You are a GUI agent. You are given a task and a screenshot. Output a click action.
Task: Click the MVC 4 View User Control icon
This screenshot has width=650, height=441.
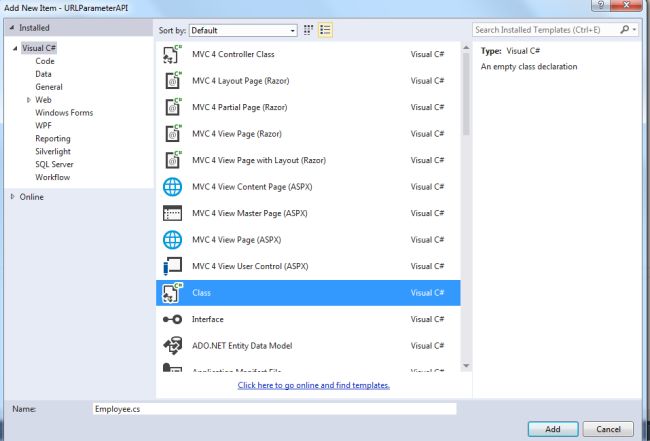(172, 267)
